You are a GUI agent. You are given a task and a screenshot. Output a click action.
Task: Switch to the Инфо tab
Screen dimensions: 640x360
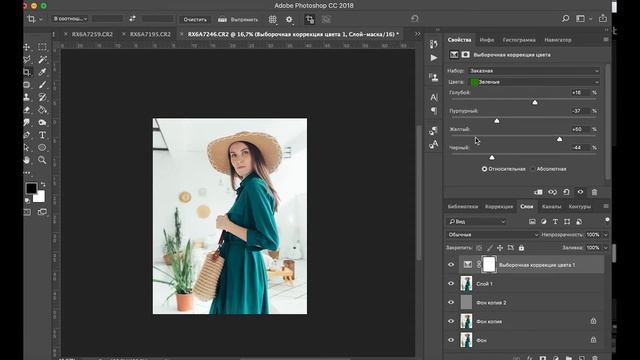click(x=487, y=40)
